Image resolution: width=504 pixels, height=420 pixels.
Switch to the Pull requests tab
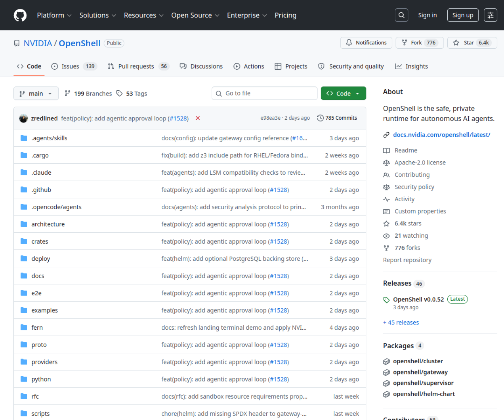click(x=138, y=66)
